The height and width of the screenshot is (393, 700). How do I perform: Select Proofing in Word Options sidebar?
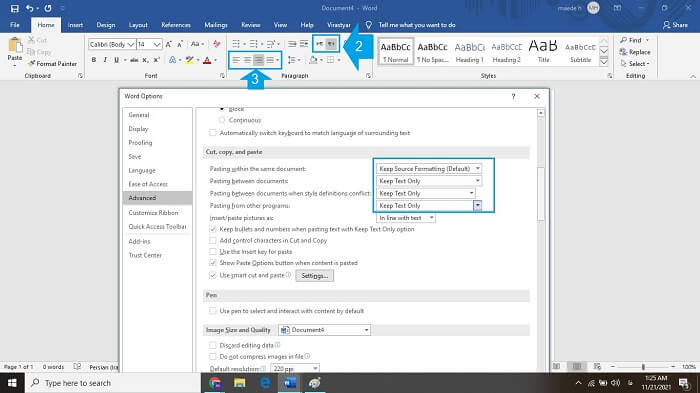(140, 142)
